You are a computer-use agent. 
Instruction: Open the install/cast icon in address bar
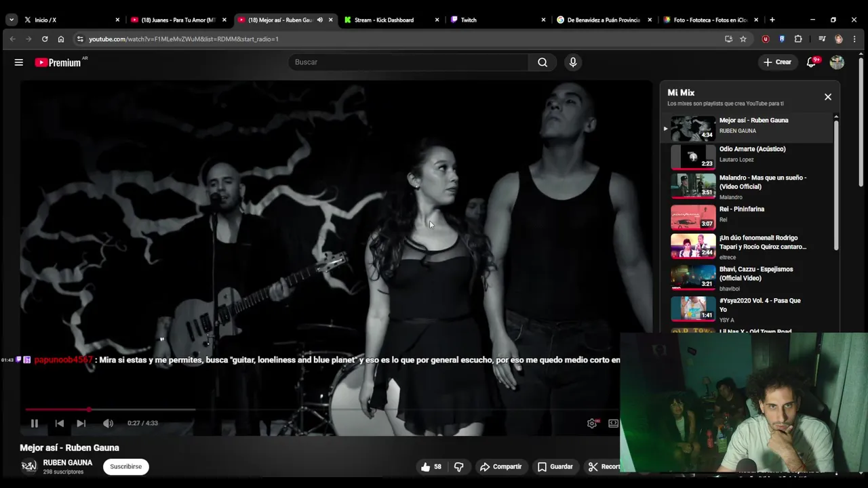pyautogui.click(x=728, y=39)
